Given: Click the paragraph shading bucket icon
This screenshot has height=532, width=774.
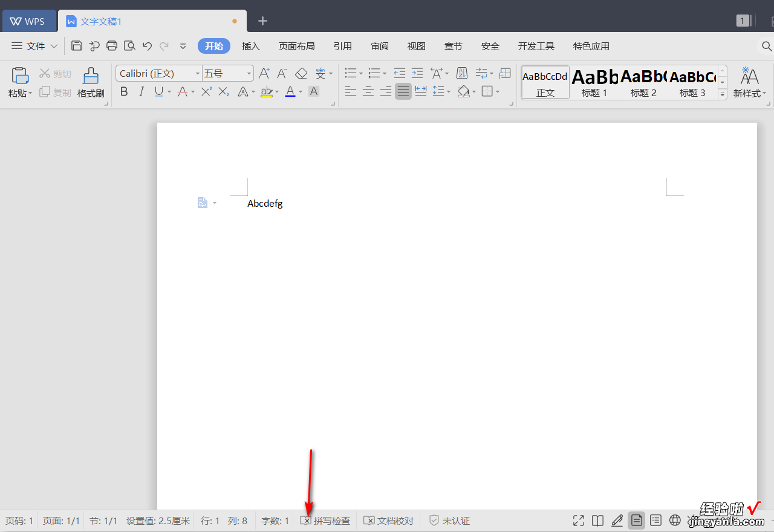Looking at the screenshot, I should [464, 92].
